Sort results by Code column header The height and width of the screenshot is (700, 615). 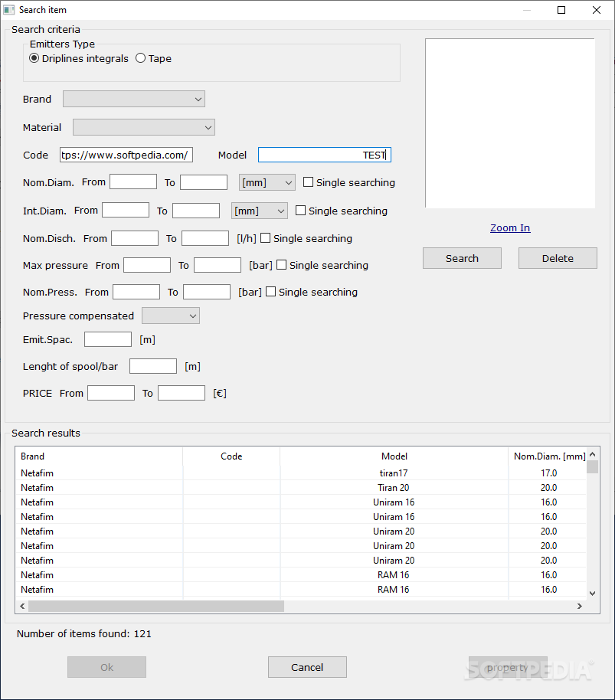tap(231, 456)
